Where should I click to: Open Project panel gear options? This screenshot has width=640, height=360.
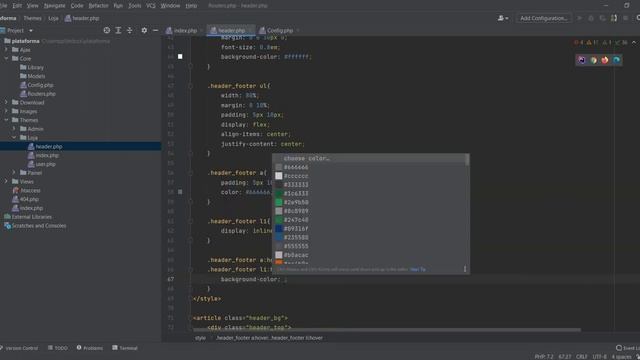[144, 30]
